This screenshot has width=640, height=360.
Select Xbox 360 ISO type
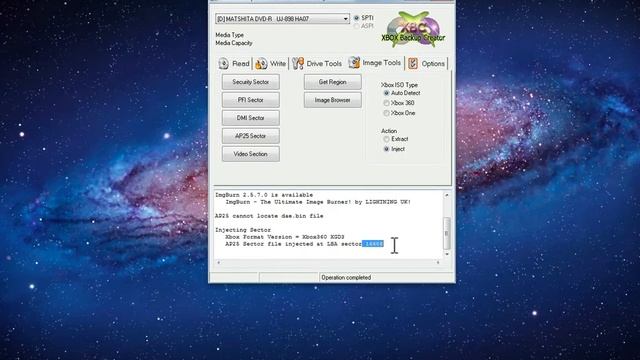coord(386,103)
